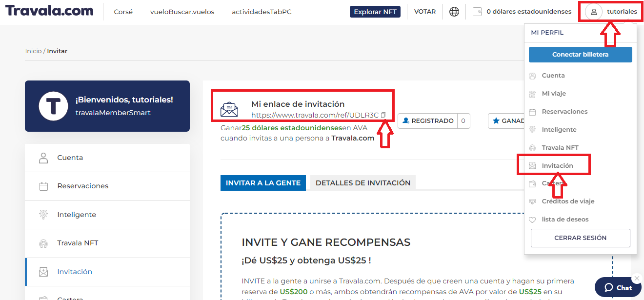Click the wallet icon in top bar
Viewport: 644px width, 300px height.
478,12
